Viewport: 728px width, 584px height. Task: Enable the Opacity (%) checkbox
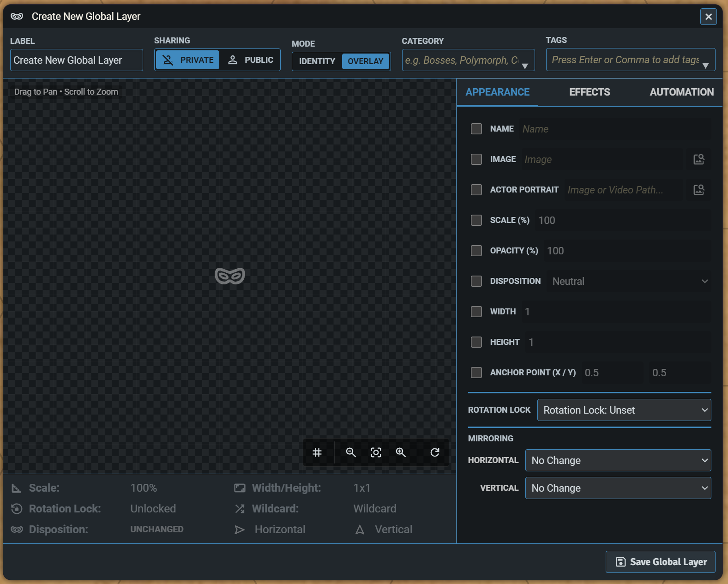coord(476,251)
